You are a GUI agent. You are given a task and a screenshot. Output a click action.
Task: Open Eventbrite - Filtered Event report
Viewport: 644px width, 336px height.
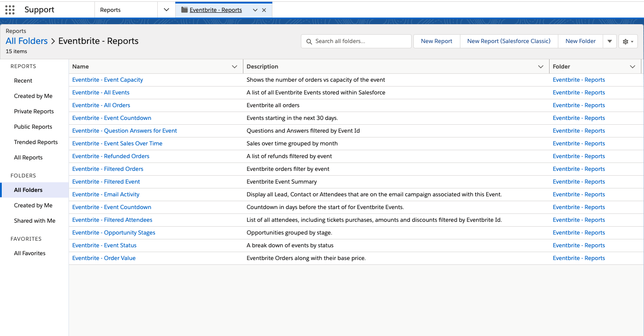pyautogui.click(x=106, y=182)
